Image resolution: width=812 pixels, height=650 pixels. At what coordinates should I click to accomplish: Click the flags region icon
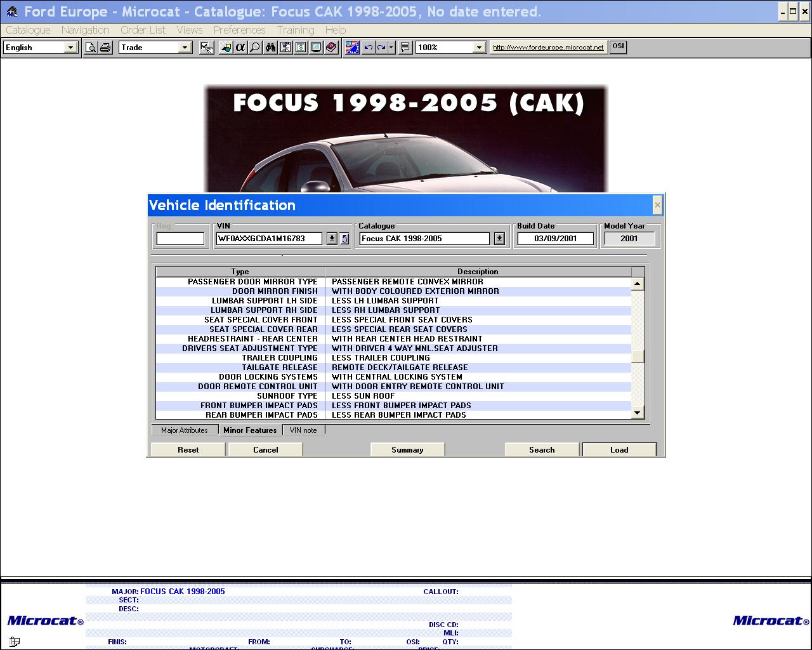point(353,48)
